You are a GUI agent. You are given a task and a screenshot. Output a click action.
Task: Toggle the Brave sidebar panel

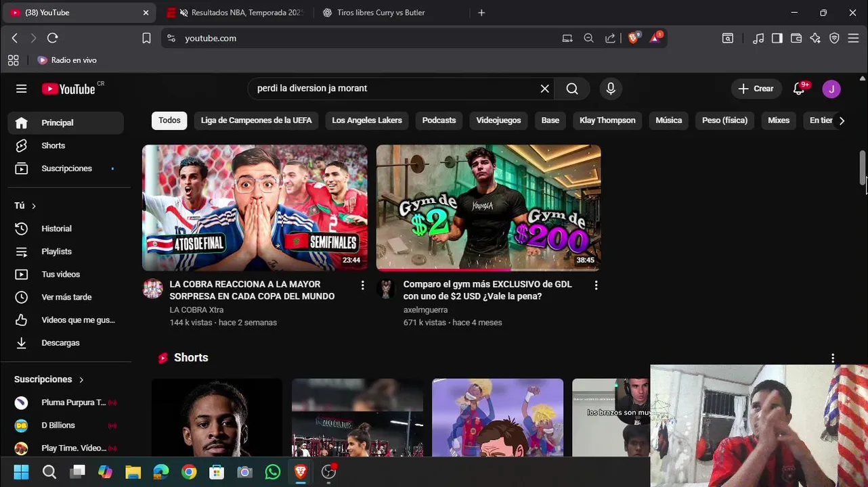click(x=777, y=39)
